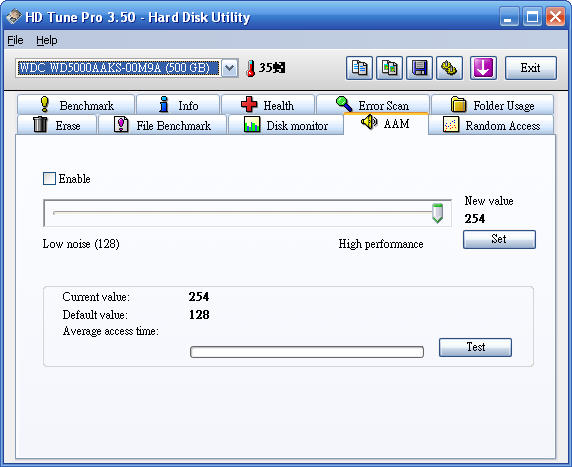Click the Folder Usage tab's folder icon
Viewport: 572px width, 467px height.
click(459, 104)
